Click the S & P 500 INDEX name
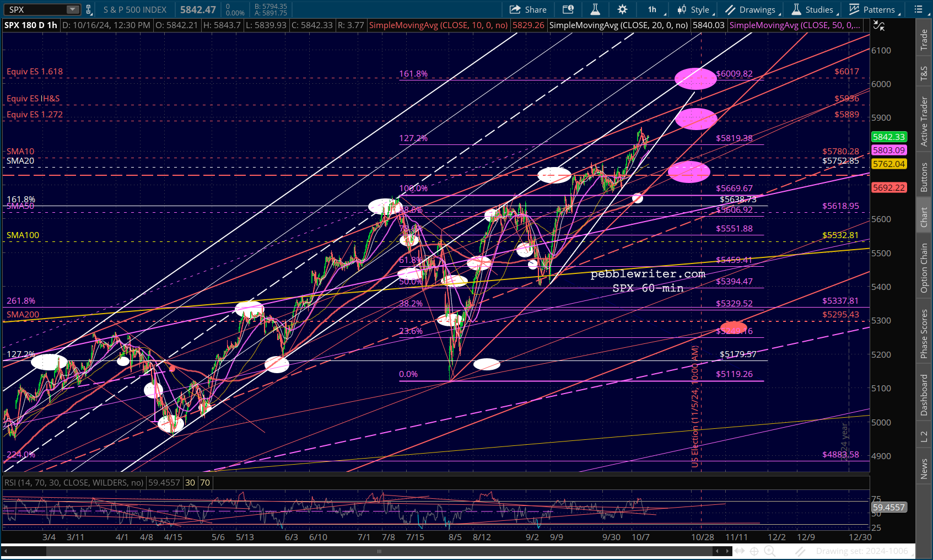The image size is (933, 560). [135, 9]
